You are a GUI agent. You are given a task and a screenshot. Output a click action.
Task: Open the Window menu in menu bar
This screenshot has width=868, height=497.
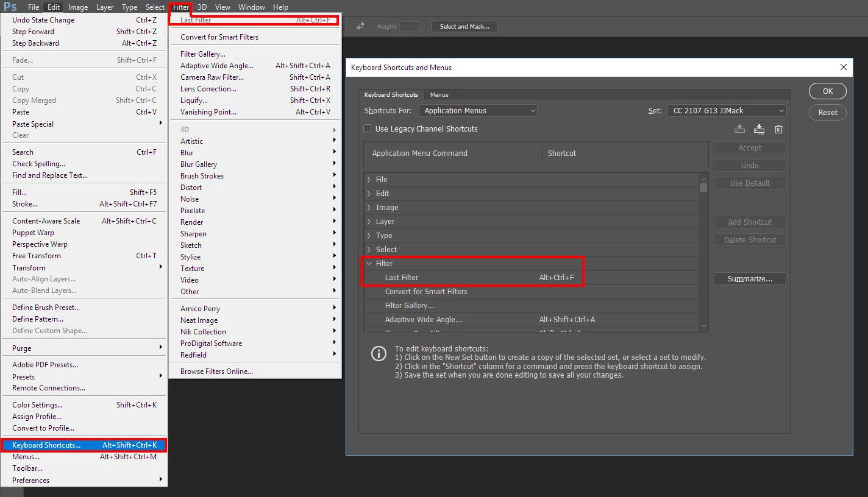pyautogui.click(x=251, y=7)
